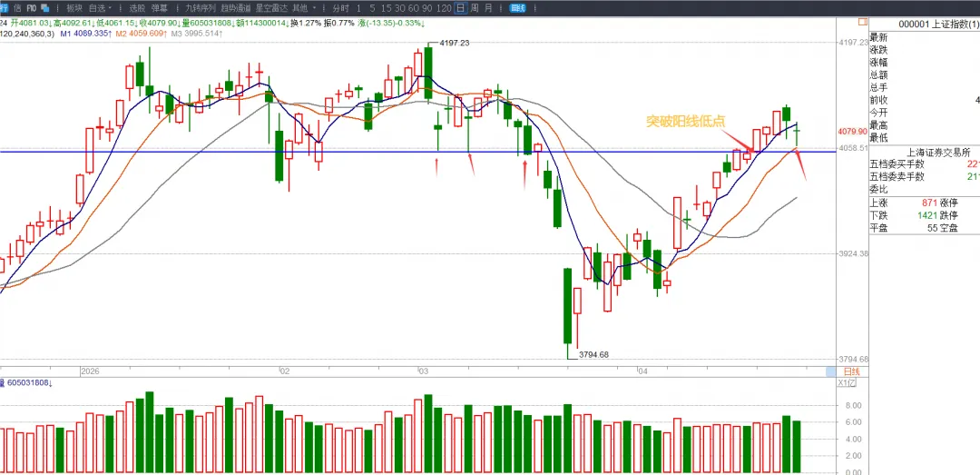Click the 委比 row in the quote panel
Screen dimensions: 980x475
pos(925,189)
